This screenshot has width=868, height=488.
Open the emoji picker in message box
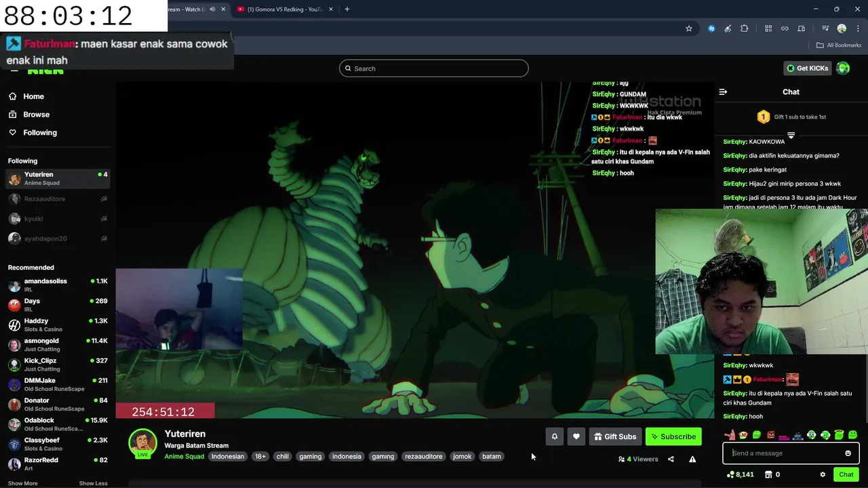848,453
